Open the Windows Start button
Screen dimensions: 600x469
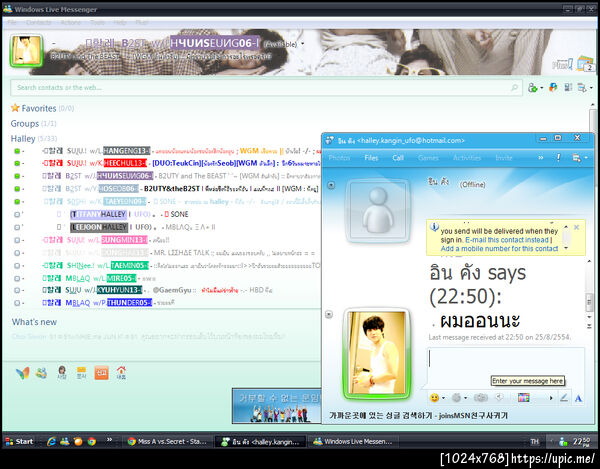coord(19,441)
